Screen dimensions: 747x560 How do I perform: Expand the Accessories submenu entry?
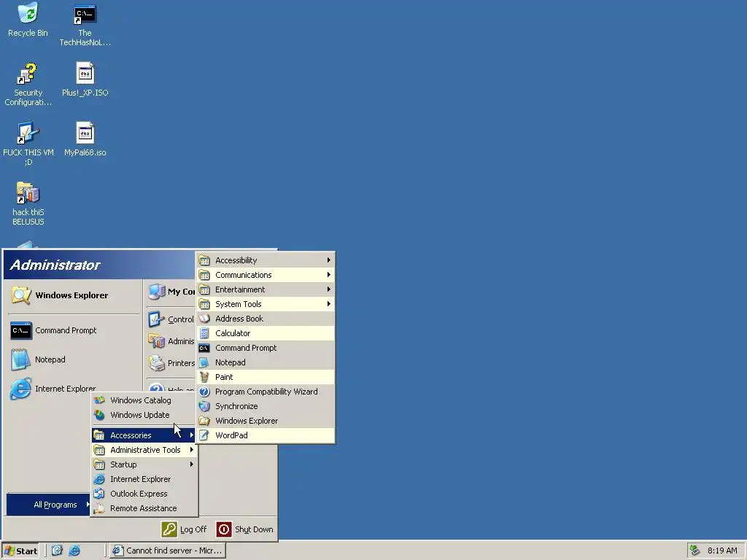[144, 435]
